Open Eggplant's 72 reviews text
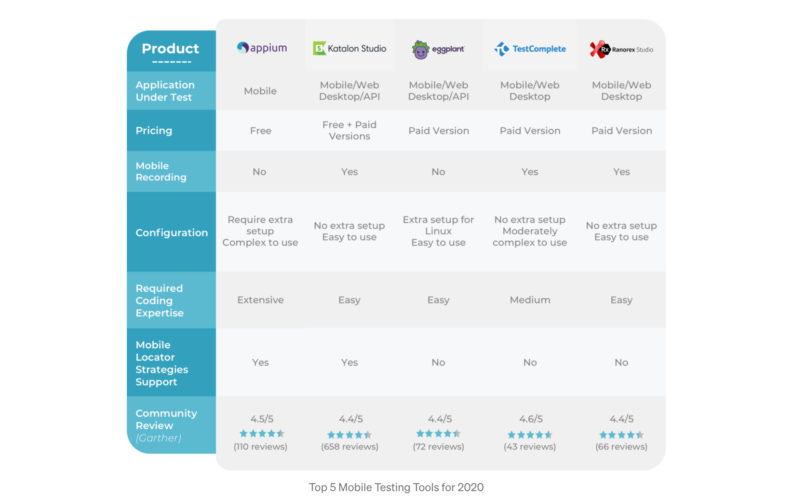This screenshot has height=503, width=800. coord(438,447)
